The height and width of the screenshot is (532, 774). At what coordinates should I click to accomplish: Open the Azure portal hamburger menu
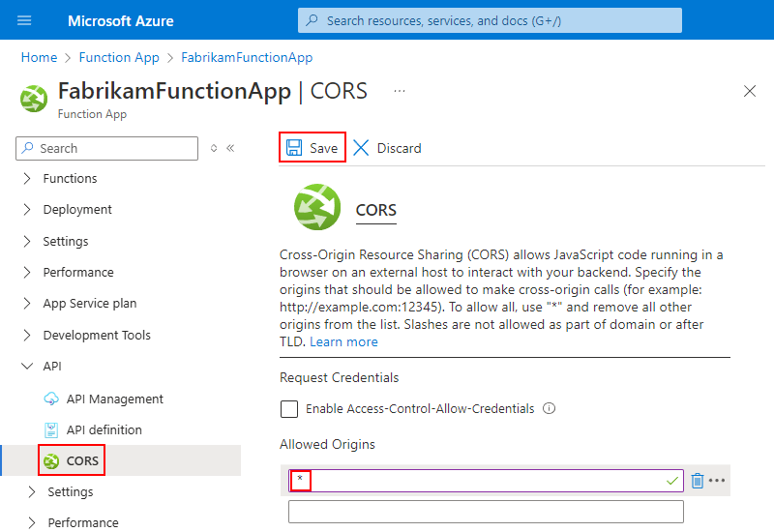coord(24,20)
